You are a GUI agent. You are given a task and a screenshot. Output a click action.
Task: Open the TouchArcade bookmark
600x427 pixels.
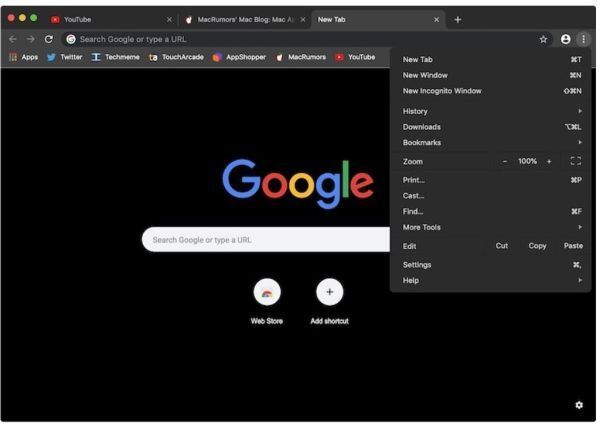click(176, 57)
